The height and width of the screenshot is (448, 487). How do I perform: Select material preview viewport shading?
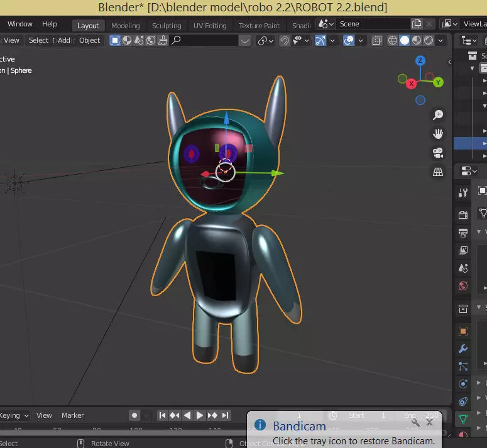pos(417,40)
